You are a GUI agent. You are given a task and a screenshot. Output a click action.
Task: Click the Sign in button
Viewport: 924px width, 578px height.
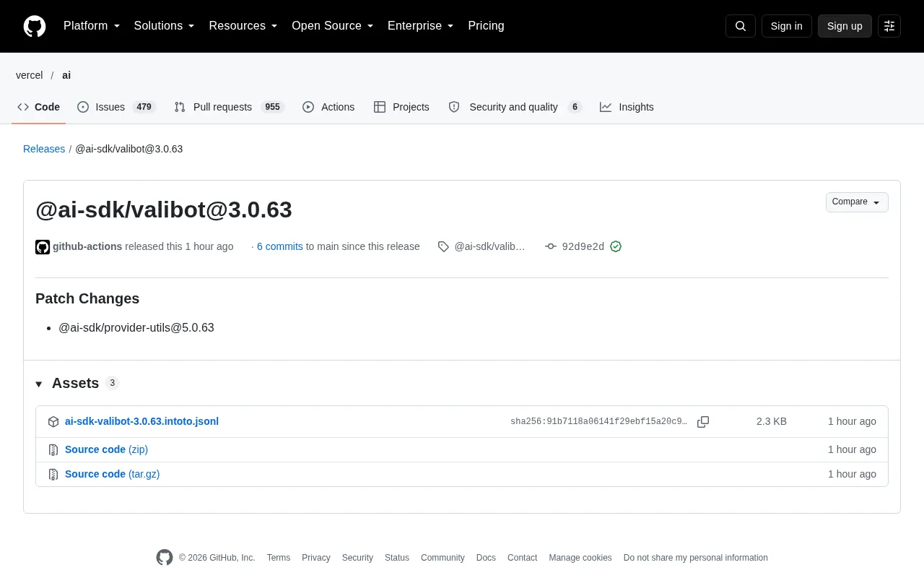pyautogui.click(x=787, y=26)
